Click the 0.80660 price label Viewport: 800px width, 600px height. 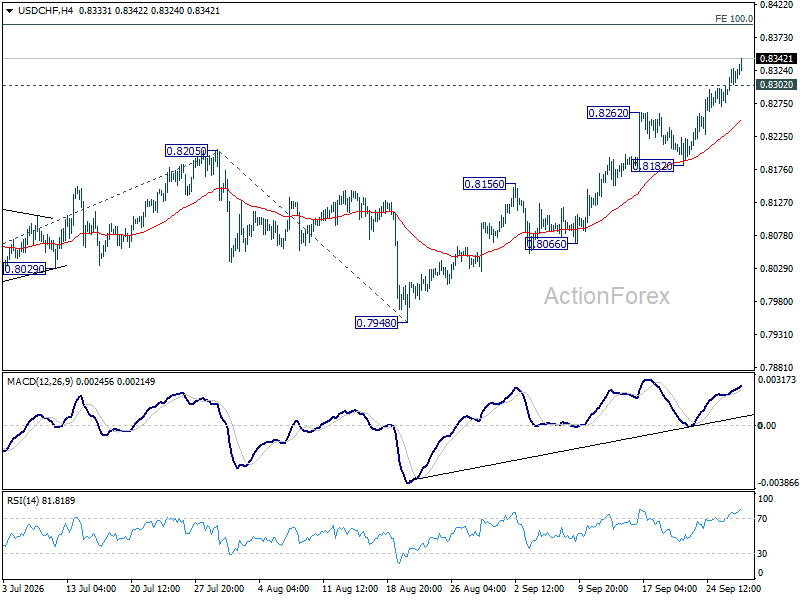pos(546,244)
